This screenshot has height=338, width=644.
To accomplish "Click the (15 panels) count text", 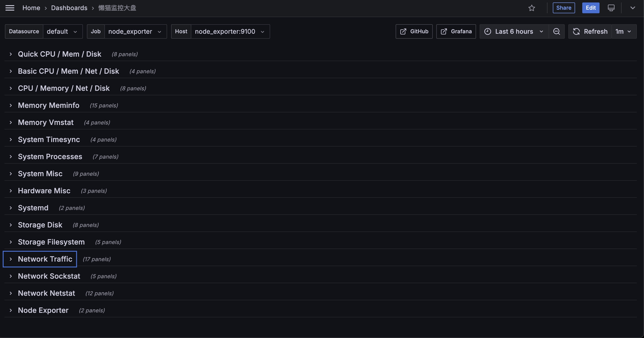I will pyautogui.click(x=104, y=106).
